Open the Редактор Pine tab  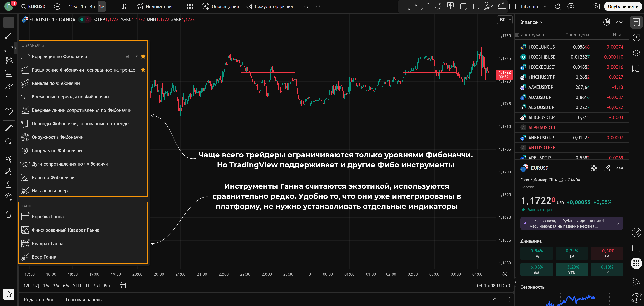pos(39,300)
